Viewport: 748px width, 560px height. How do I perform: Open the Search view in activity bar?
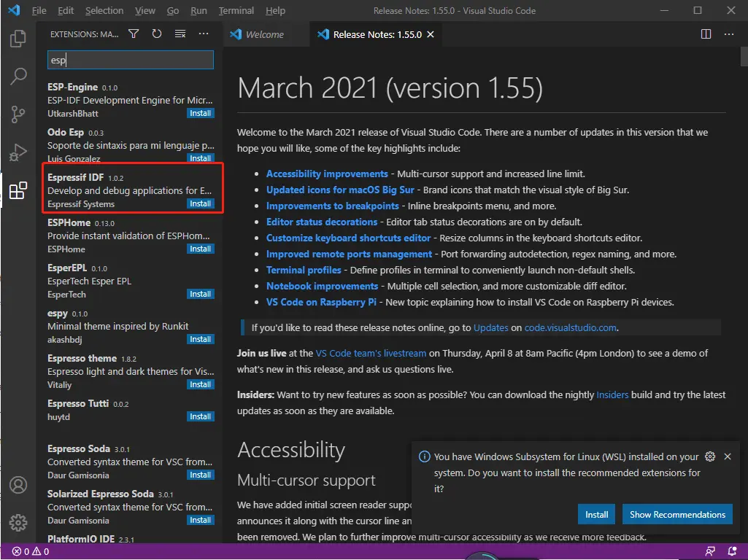coord(18,77)
